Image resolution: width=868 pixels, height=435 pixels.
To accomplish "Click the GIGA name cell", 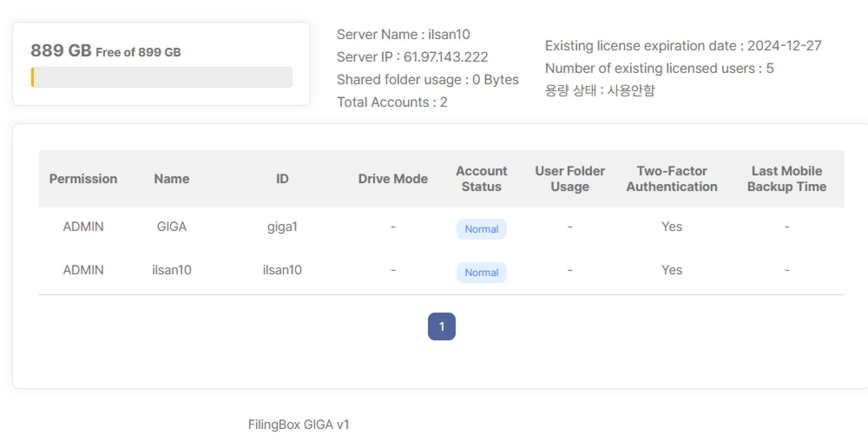I will pyautogui.click(x=171, y=227).
